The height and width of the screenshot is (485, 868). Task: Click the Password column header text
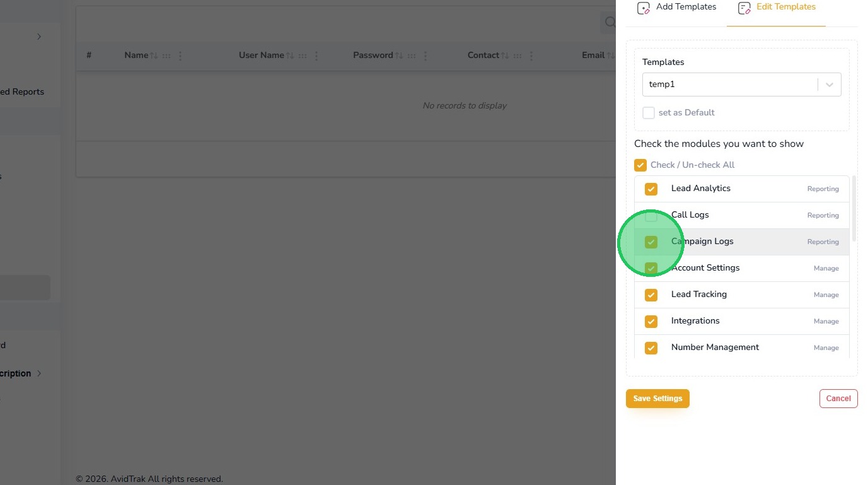[373, 56]
